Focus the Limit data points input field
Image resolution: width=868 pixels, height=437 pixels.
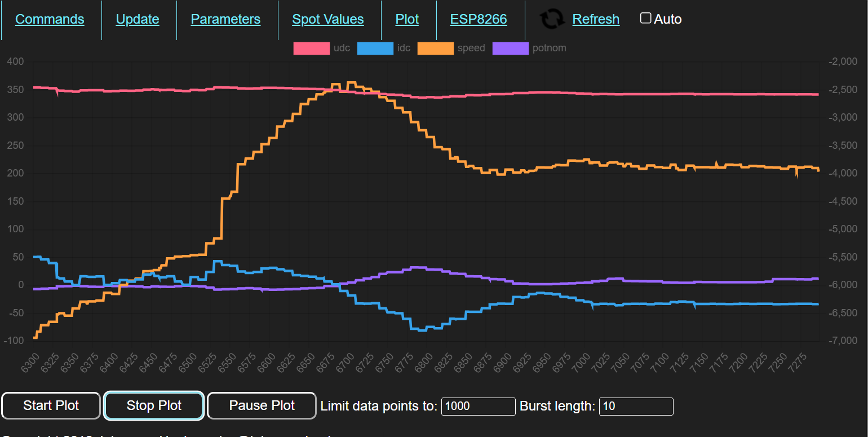pyautogui.click(x=478, y=406)
